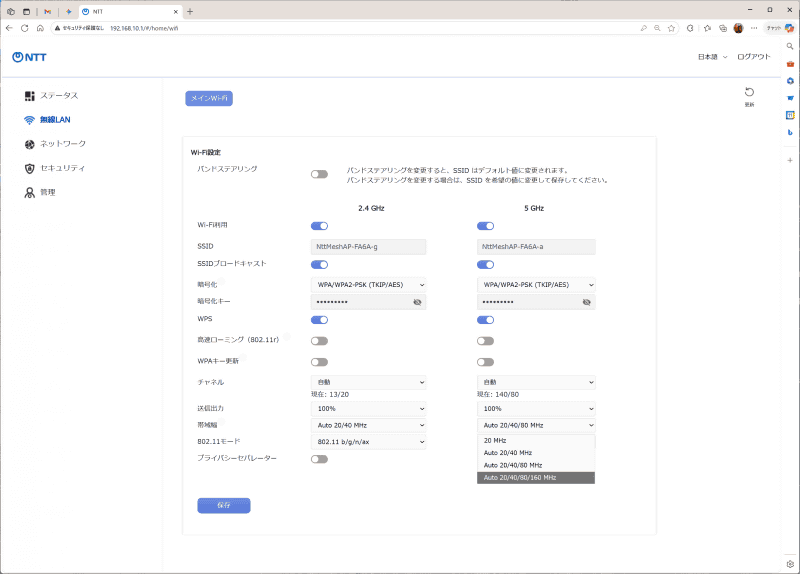Image resolution: width=800 pixels, height=574 pixels.
Task: Toggle Wi-Fi利用 for 2.4 GHz
Action: [319, 226]
